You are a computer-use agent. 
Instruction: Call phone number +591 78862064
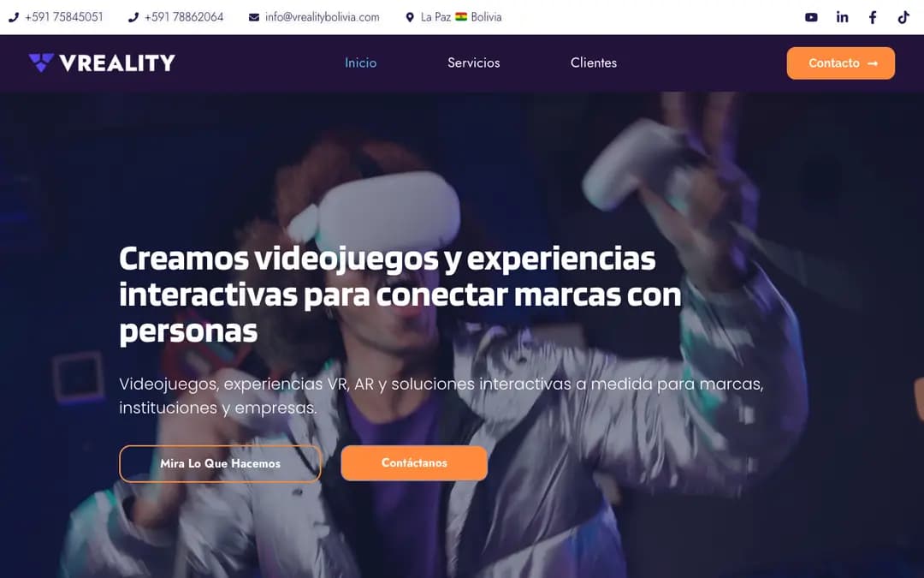(184, 17)
